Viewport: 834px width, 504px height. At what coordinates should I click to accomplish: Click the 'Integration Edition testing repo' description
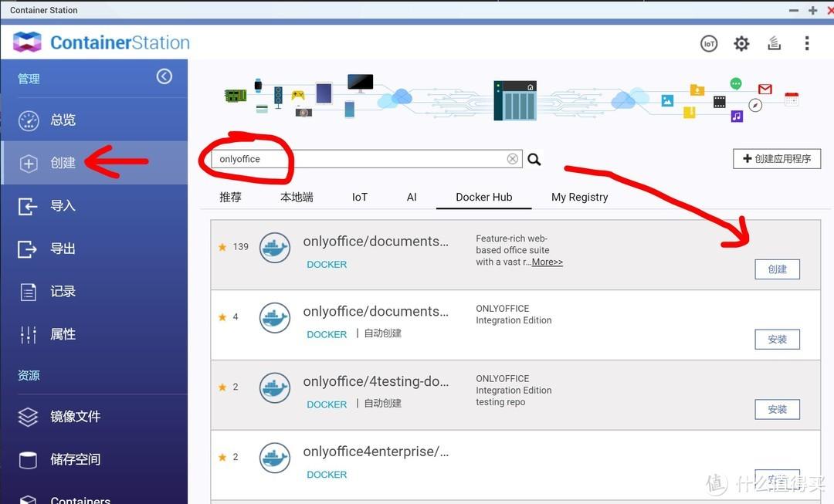514,391
